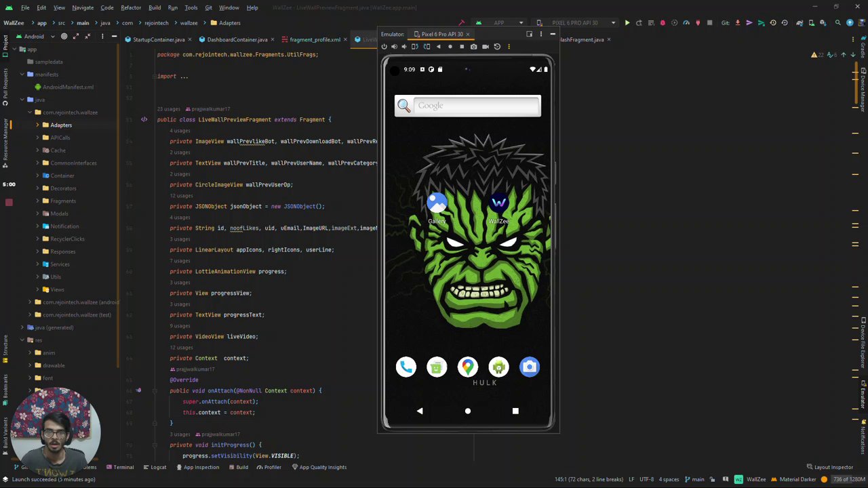The width and height of the screenshot is (868, 488).
Task: Open emulator snapshots icon
Action: (497, 47)
